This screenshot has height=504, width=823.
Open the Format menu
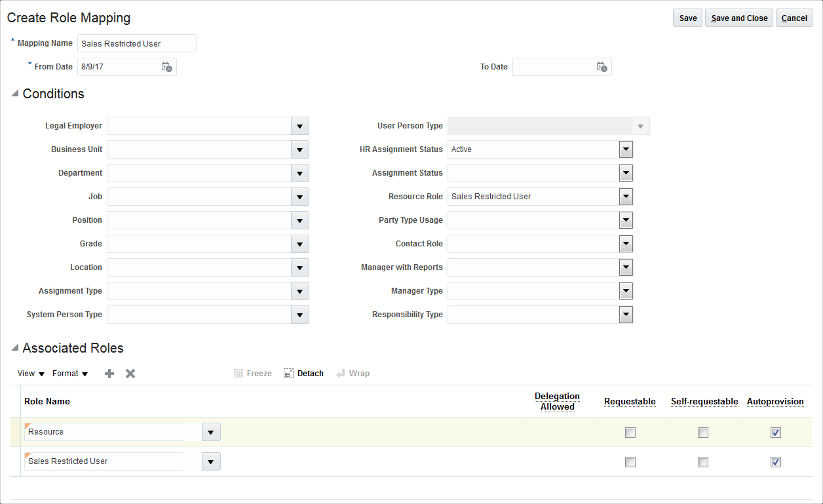[x=69, y=374]
